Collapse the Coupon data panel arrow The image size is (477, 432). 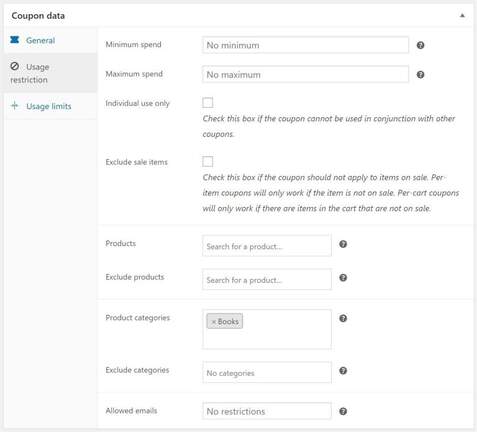tap(462, 15)
